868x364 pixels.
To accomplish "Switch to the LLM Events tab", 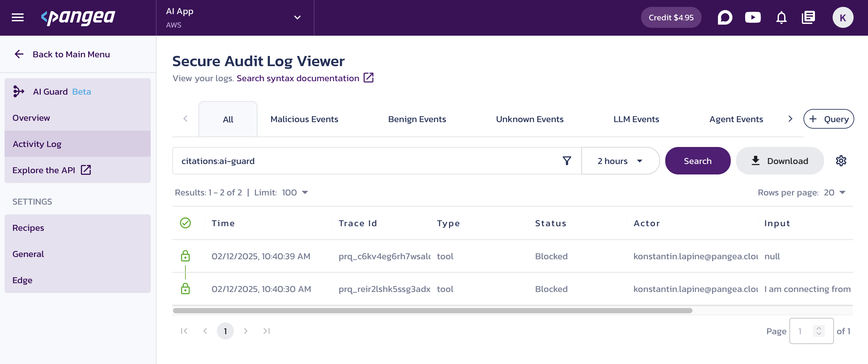I will click(636, 119).
